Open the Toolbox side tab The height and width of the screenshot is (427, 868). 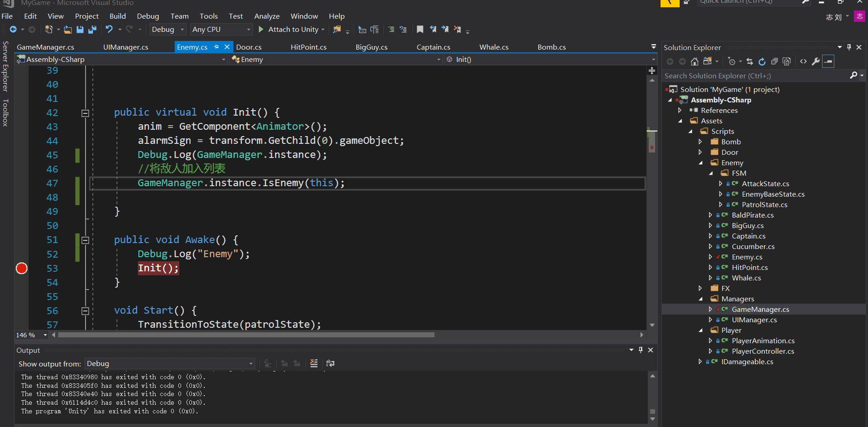(5, 113)
